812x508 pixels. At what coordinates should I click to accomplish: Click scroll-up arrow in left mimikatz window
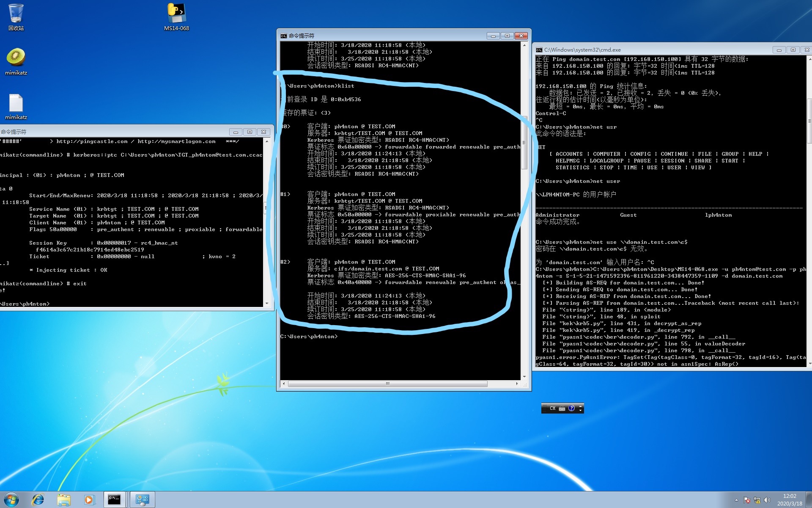(x=266, y=141)
